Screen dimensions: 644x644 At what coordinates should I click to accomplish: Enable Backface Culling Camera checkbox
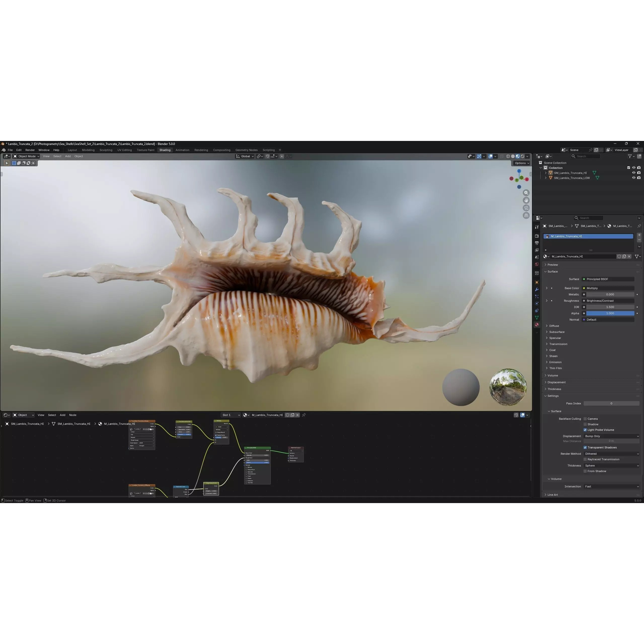click(585, 419)
